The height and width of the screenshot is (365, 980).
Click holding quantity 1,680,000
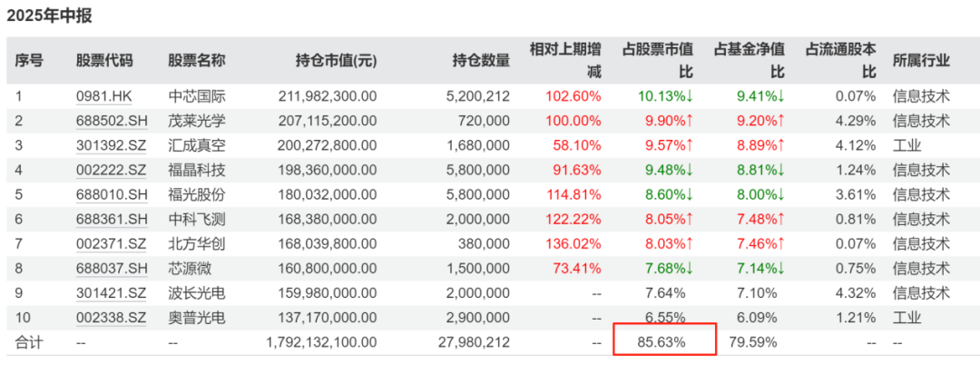tap(477, 145)
